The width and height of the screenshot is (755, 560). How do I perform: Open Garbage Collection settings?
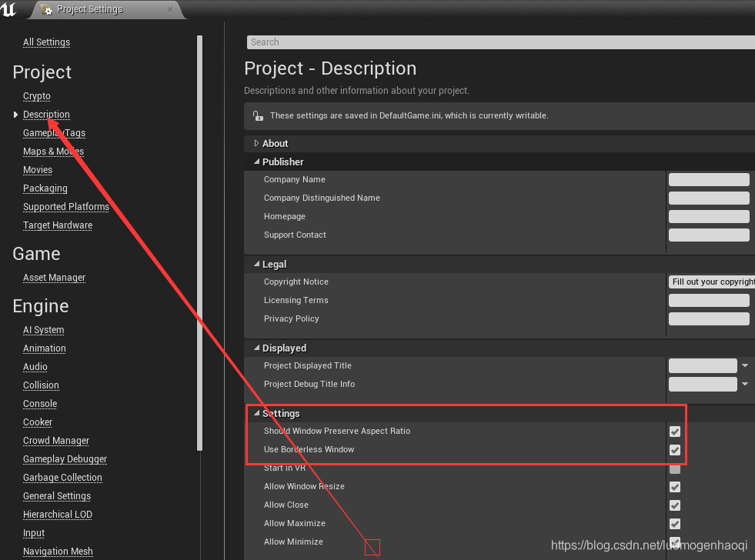coord(62,478)
